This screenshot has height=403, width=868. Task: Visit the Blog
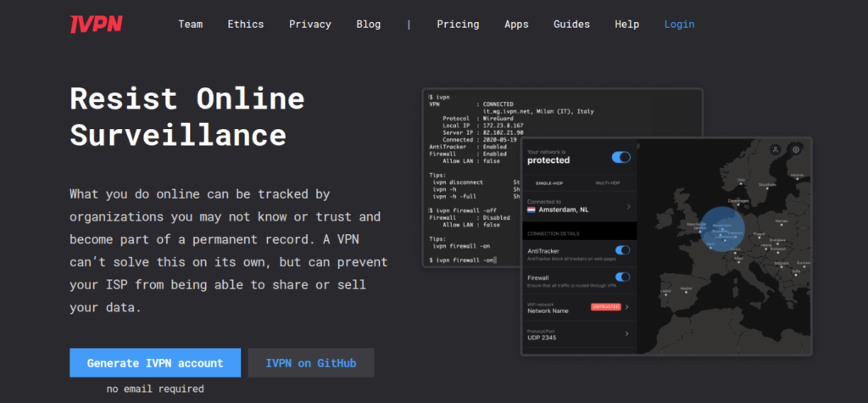[369, 25]
